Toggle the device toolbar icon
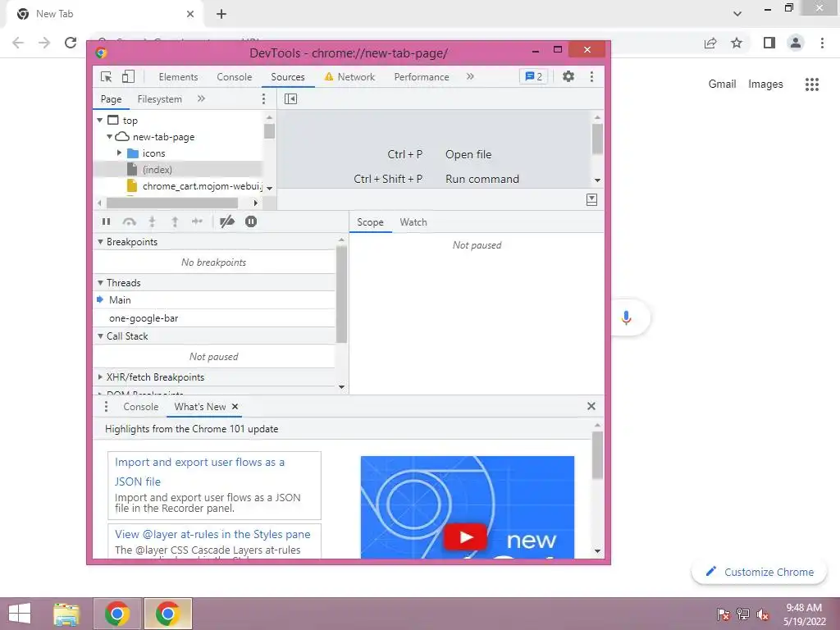This screenshot has height=630, width=840. [128, 76]
